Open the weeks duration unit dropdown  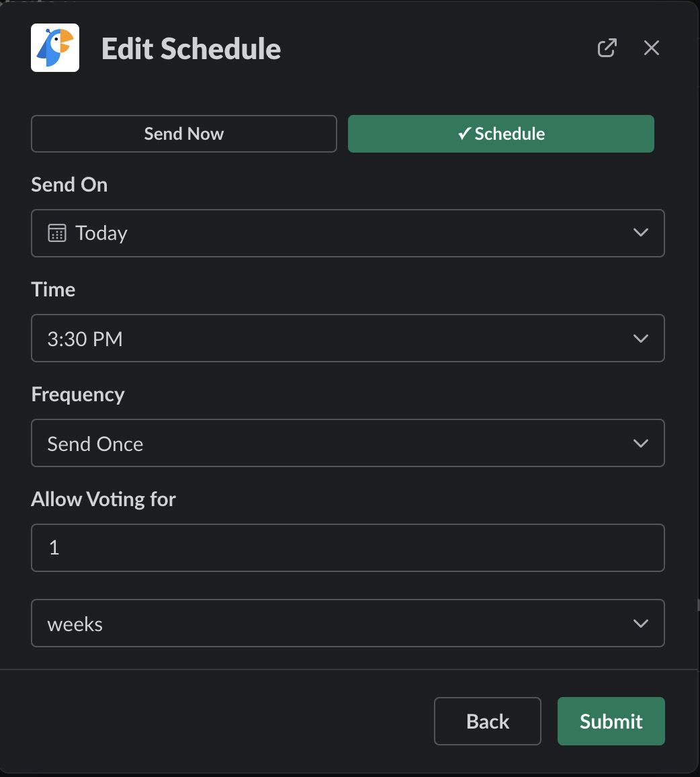pyautogui.click(x=347, y=623)
